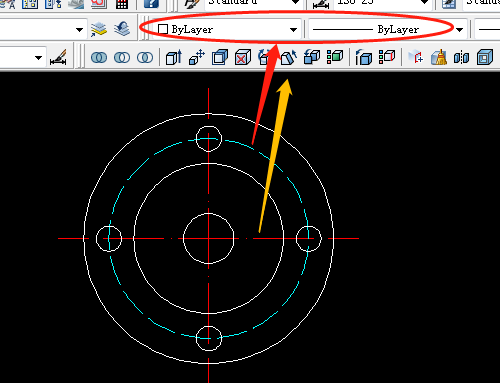500x383 pixels.
Task: Select the Subtract solids icon
Action: (122, 58)
